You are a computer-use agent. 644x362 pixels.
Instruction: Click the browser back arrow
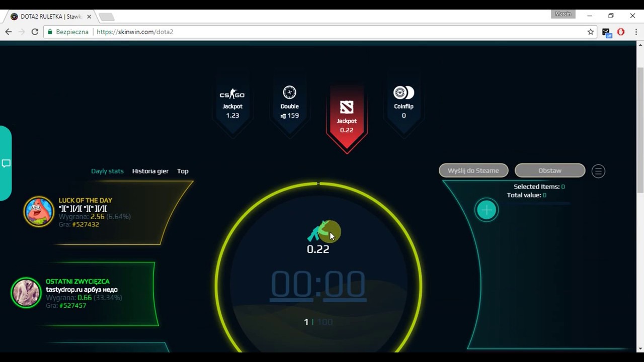click(x=8, y=32)
